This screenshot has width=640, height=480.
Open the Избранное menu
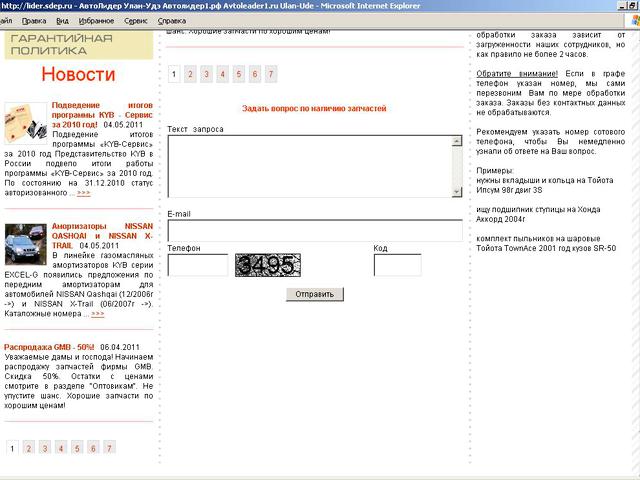tap(96, 21)
